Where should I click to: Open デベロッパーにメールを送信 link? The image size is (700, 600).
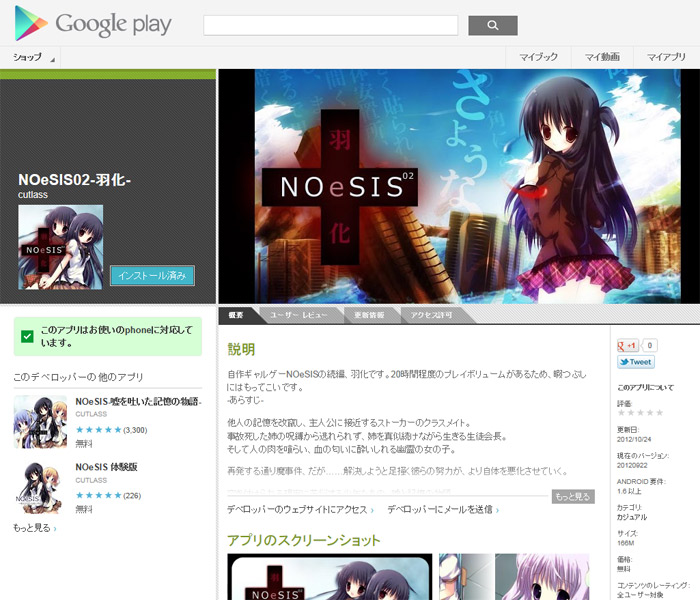(x=443, y=509)
